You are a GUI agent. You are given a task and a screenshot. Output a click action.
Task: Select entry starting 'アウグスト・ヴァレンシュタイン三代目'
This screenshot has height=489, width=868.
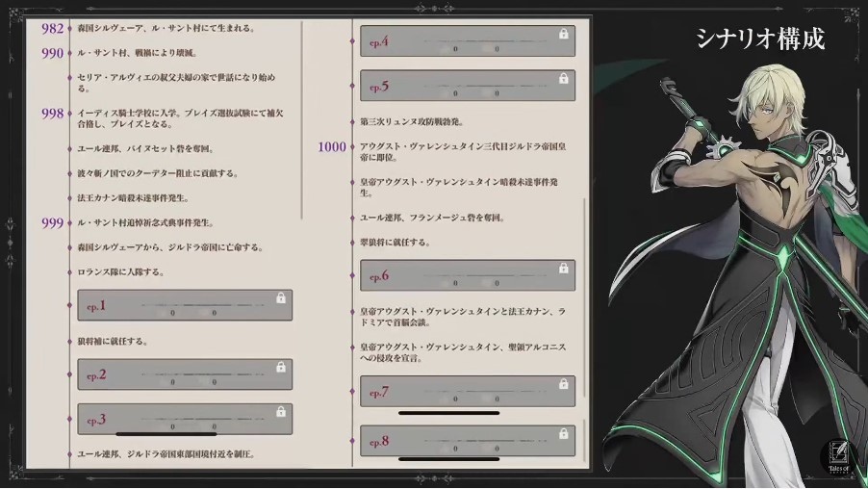click(463, 152)
